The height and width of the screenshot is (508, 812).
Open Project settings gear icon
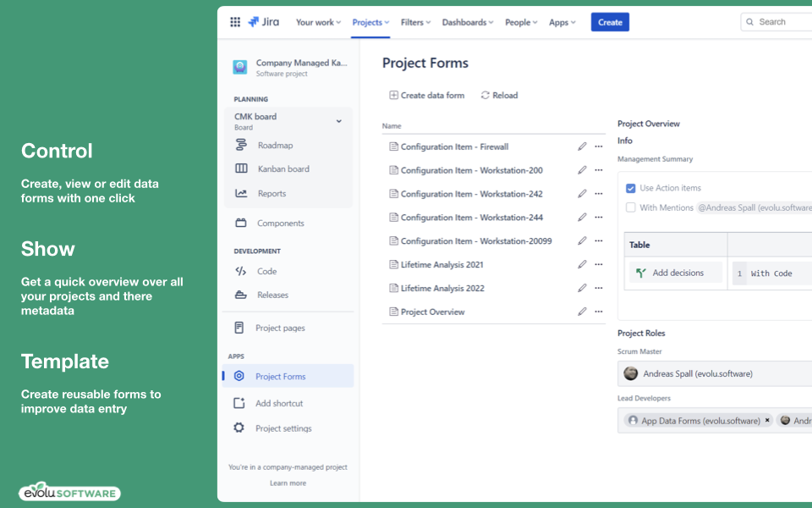click(x=241, y=428)
